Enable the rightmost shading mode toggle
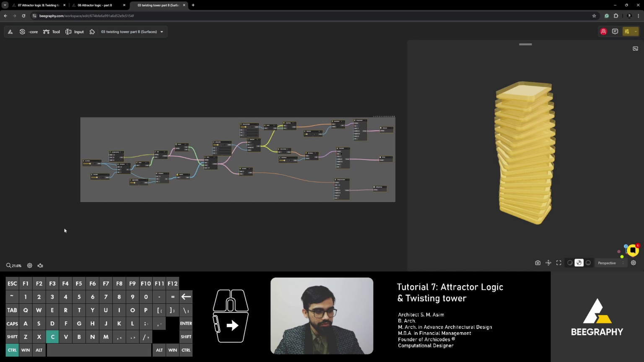644x362 pixels. tap(588, 263)
